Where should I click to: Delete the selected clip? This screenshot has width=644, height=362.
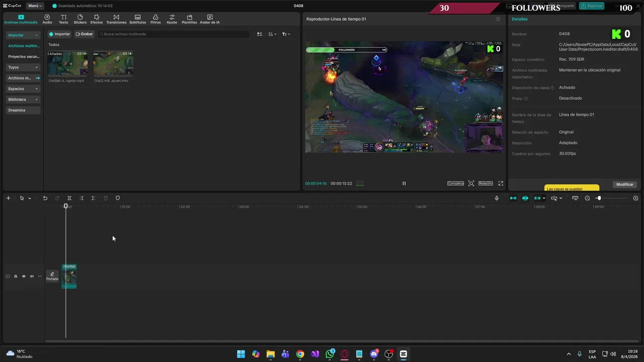click(106, 198)
